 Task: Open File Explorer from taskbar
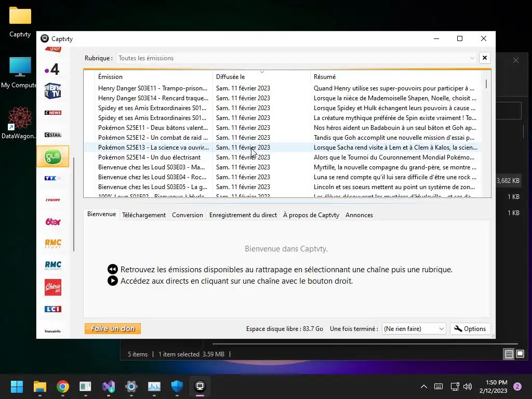(x=39, y=387)
